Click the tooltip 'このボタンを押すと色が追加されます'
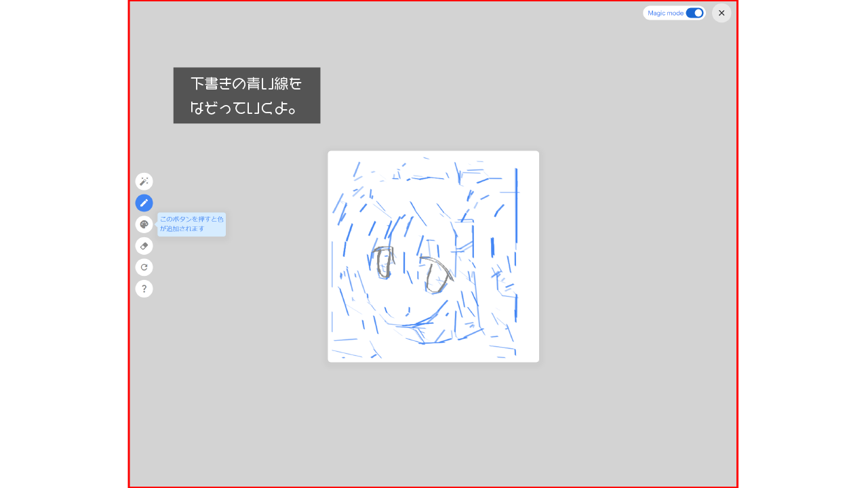The height and width of the screenshot is (488, 868). tap(192, 224)
